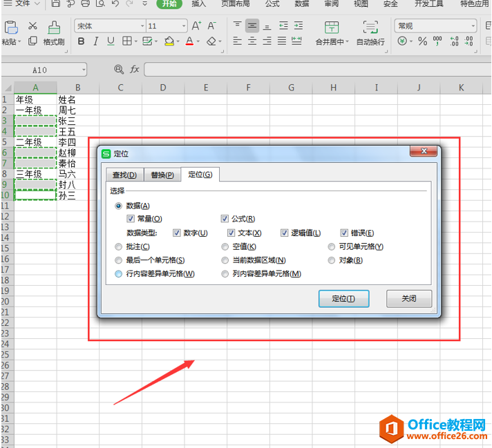This screenshot has width=492, height=448.
Task: Expand the fill color dropdown arrow
Action: (x=178, y=41)
